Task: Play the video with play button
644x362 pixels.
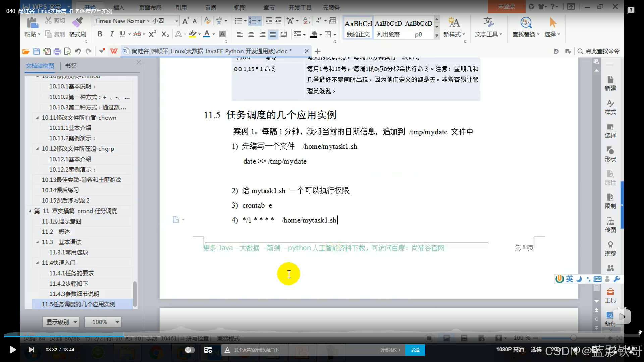Action: pos(12,350)
